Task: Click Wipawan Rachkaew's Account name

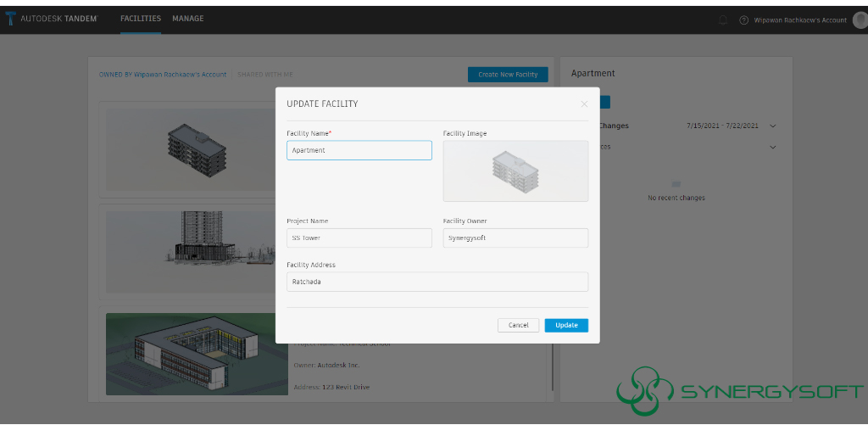Action: 800,20
